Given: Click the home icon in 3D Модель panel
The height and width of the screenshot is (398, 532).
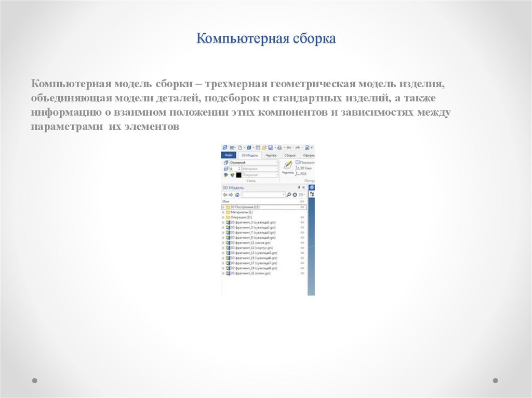Looking at the screenshot, I should click(237, 195).
